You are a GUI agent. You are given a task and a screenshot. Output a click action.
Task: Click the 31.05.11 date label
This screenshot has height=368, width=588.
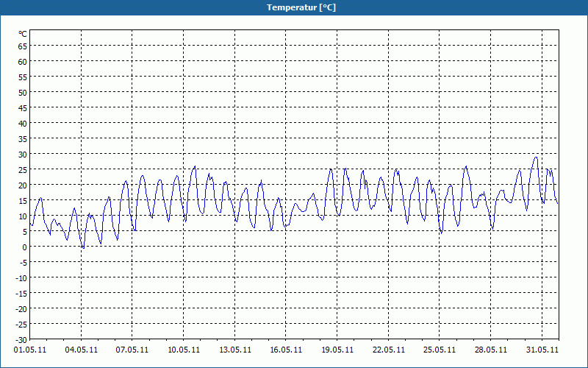click(542, 350)
